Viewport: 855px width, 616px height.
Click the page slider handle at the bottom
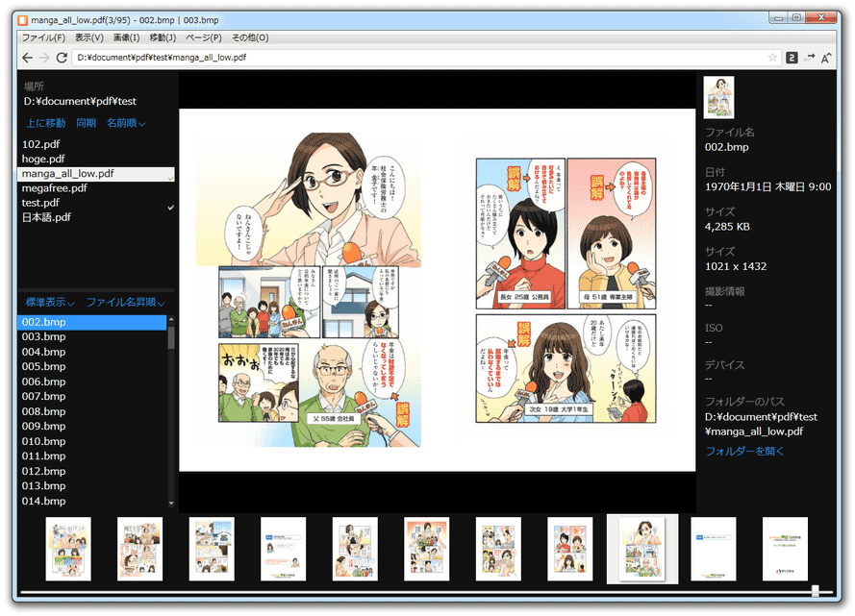[x=816, y=591]
